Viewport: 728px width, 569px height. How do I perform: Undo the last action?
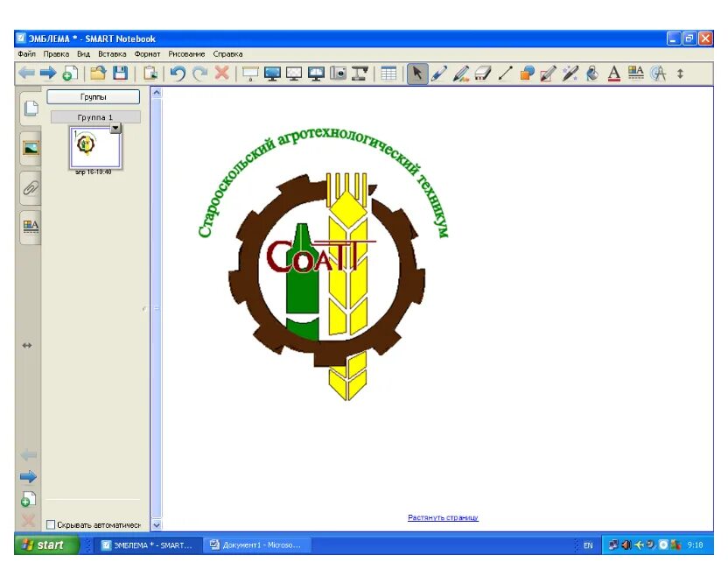tap(178, 74)
